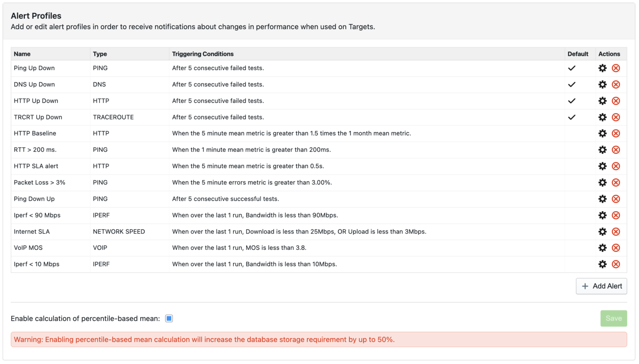The image size is (639, 364).
Task: Open VoIP MOS gear settings
Action: [x=602, y=248]
